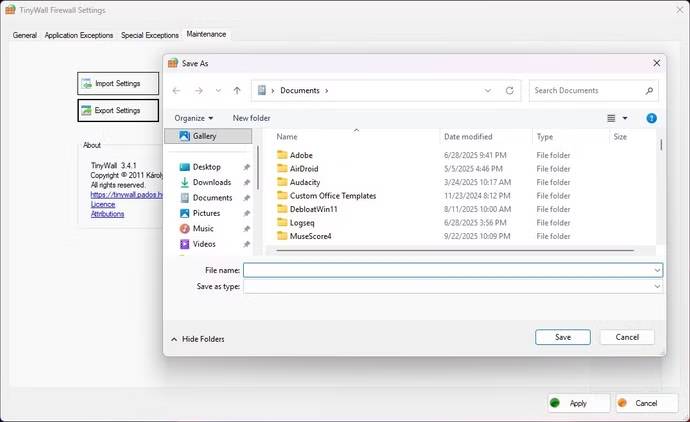This screenshot has height=422, width=690.
Task: Select Pictures in navigation pane
Action: point(206,213)
